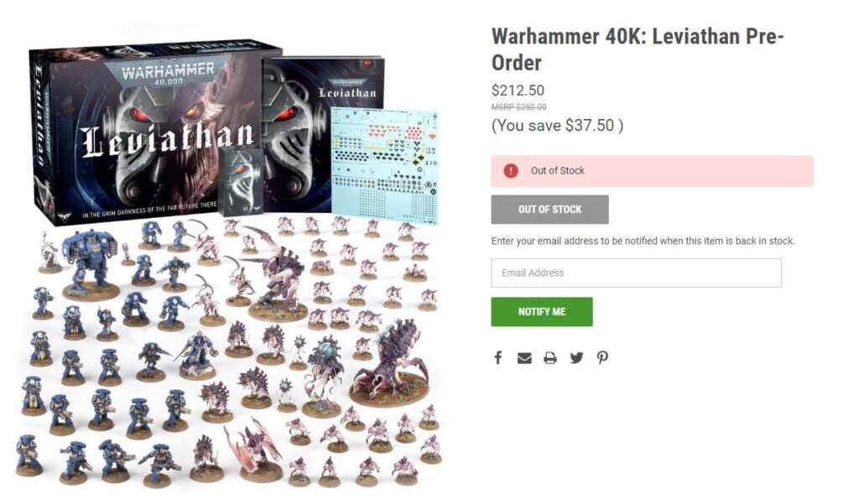The height and width of the screenshot is (504, 859).
Task: Click the transfer decal sheet in image
Action: [385, 166]
